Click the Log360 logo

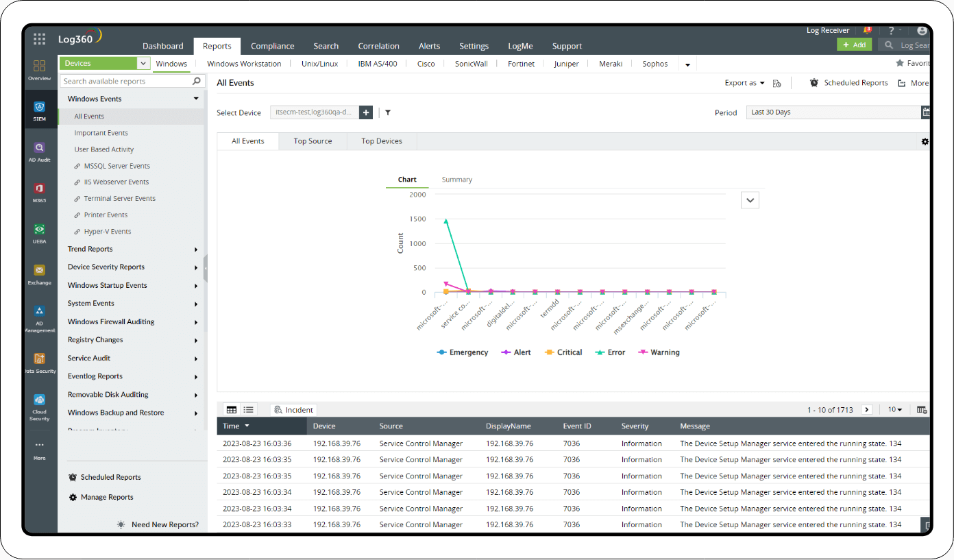pos(80,38)
